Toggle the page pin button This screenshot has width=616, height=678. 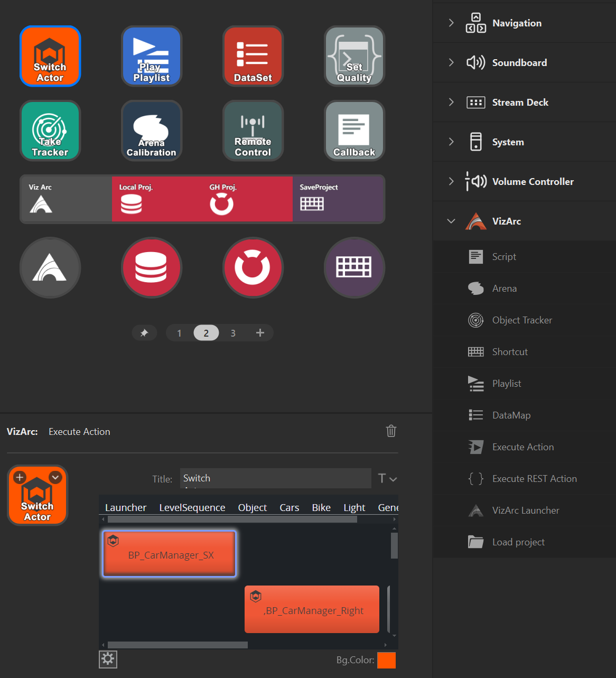pyautogui.click(x=144, y=333)
